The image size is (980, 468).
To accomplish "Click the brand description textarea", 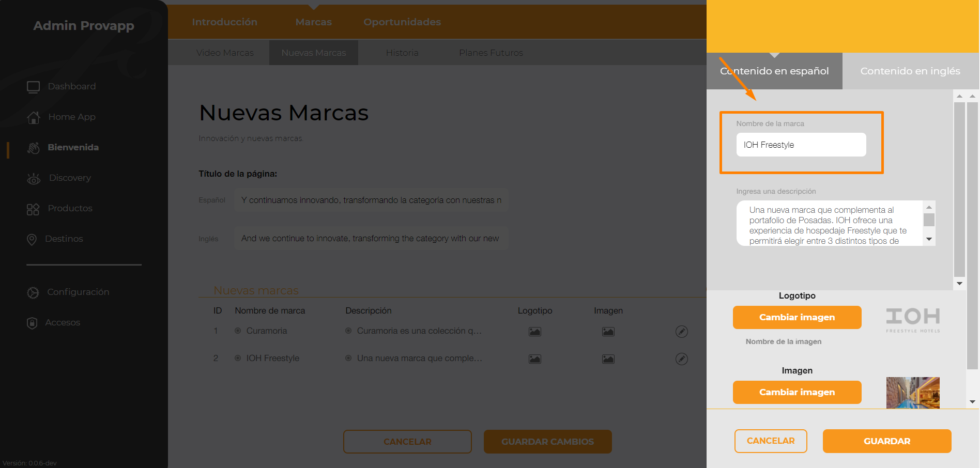I will click(830, 223).
